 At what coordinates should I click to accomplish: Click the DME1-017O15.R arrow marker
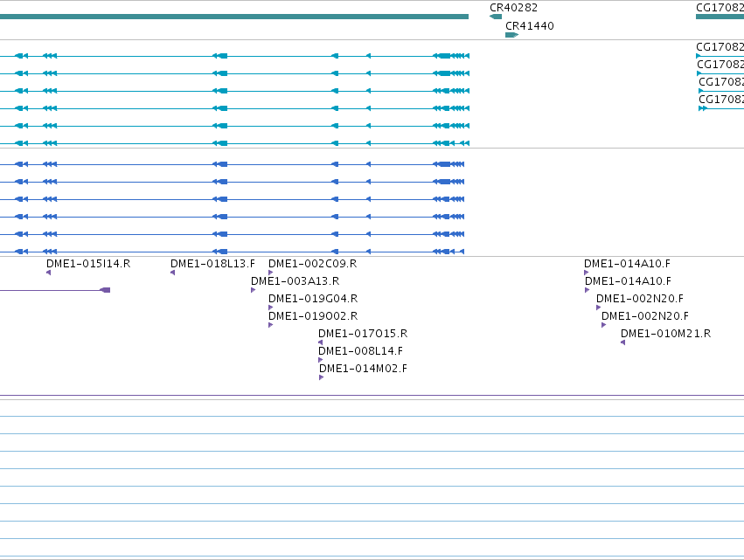click(x=320, y=342)
